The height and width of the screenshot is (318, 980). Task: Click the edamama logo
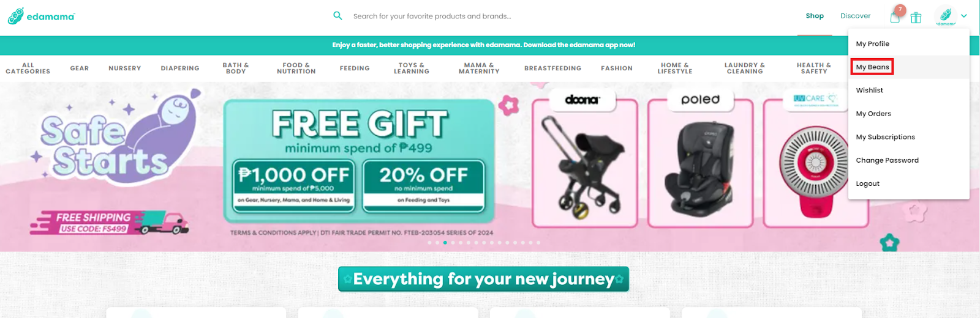pos(41,16)
